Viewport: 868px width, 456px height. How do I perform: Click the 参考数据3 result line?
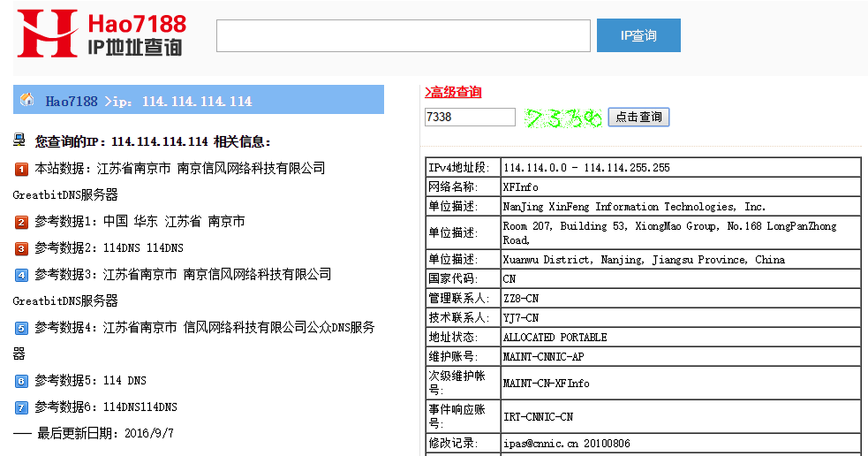(x=184, y=274)
